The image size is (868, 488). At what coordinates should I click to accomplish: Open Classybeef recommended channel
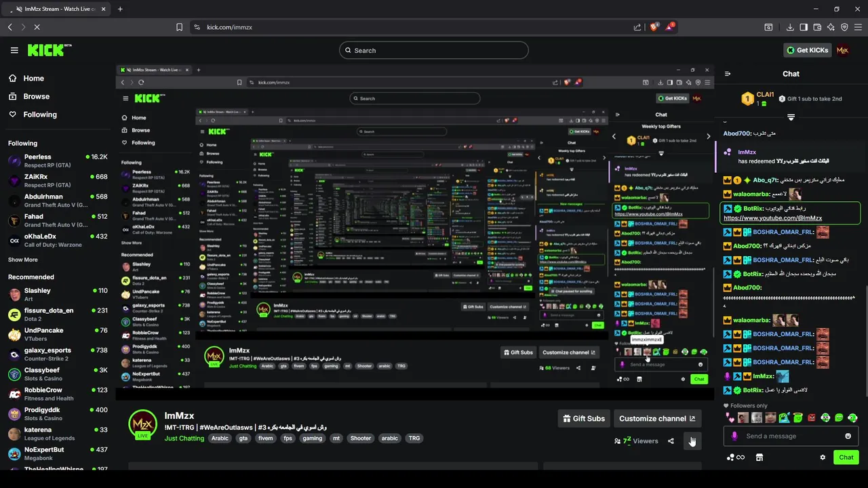(x=58, y=374)
